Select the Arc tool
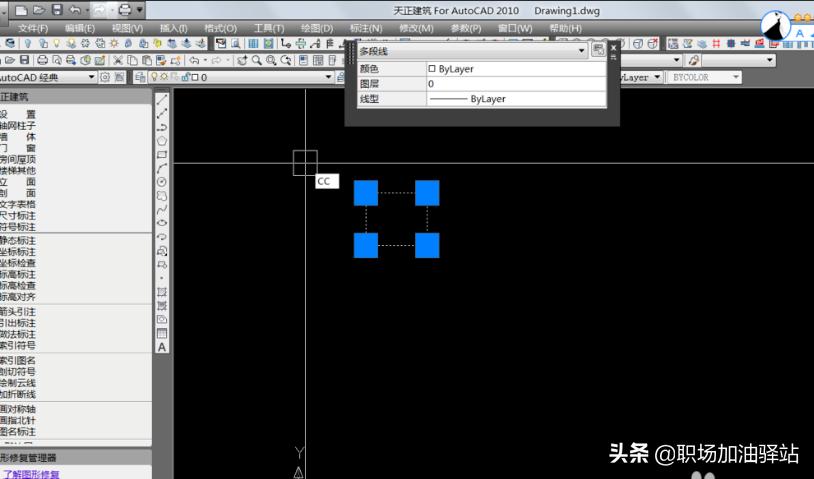This screenshot has height=479, width=814. click(162, 168)
